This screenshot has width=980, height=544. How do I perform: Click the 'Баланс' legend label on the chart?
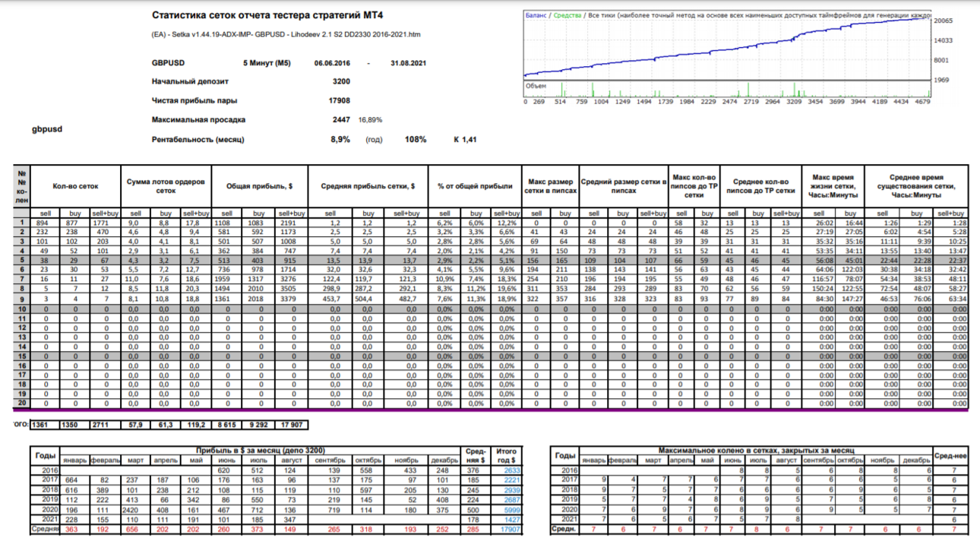(x=536, y=15)
